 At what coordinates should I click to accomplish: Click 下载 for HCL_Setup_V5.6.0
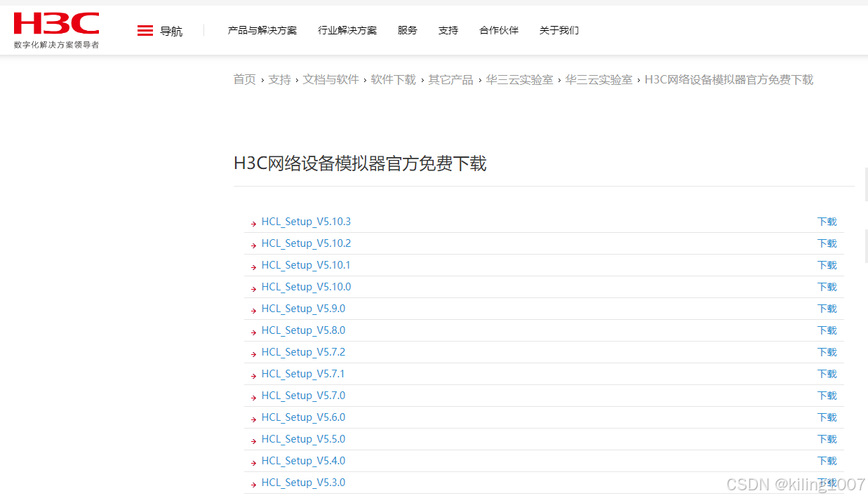[827, 417]
